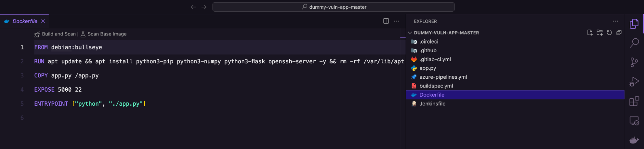Select the Dockerfile editor tab
The height and width of the screenshot is (149, 644).
tap(24, 21)
